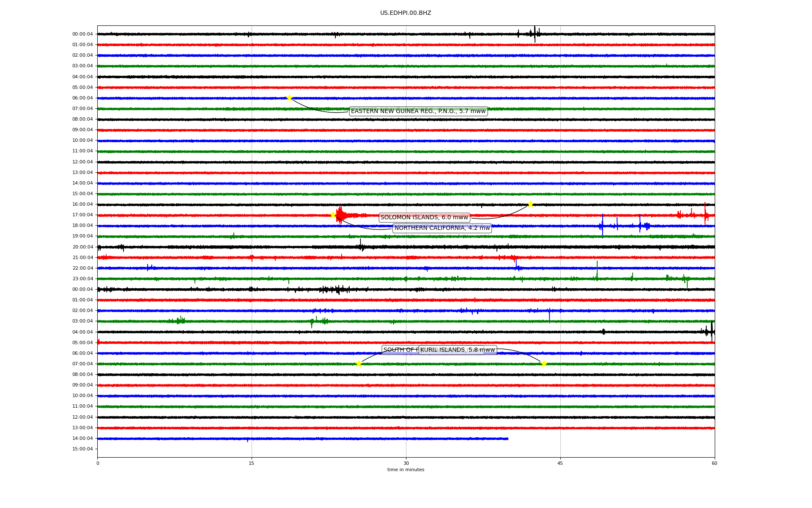Click the large black spike on the top trace
Viewport: 812px width, 508px height.
[x=535, y=34]
